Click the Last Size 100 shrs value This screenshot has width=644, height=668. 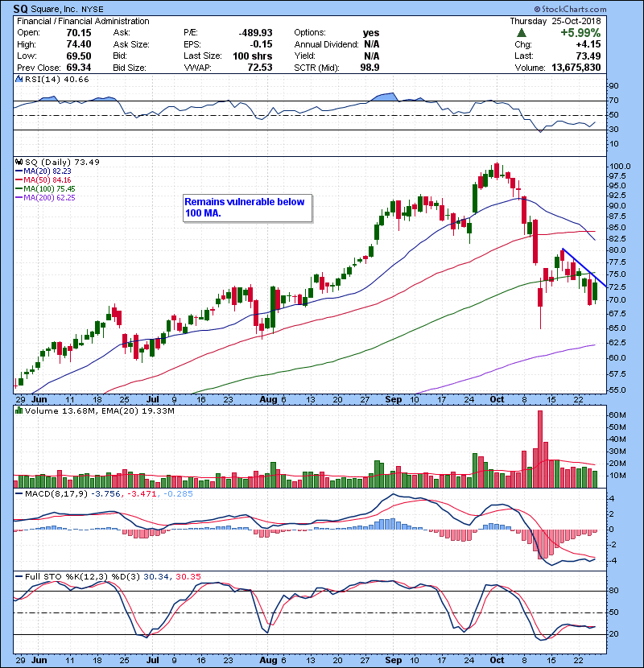(252, 56)
